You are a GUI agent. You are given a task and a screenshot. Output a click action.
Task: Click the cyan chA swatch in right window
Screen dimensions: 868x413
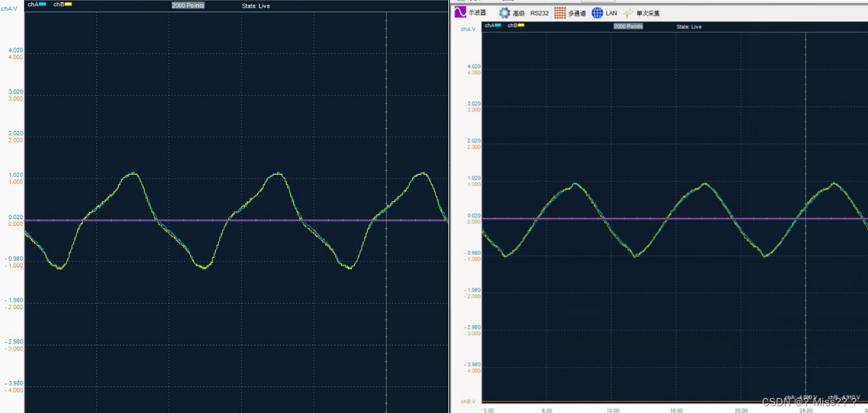498,25
